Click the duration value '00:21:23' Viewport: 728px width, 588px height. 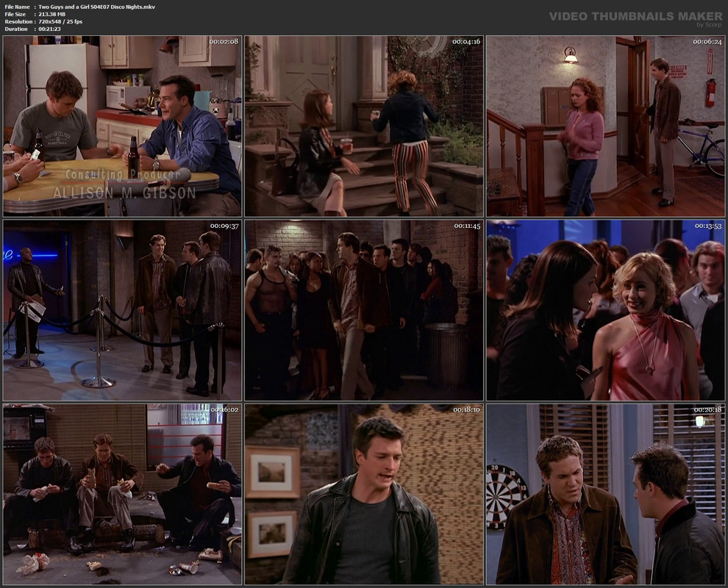coord(50,29)
